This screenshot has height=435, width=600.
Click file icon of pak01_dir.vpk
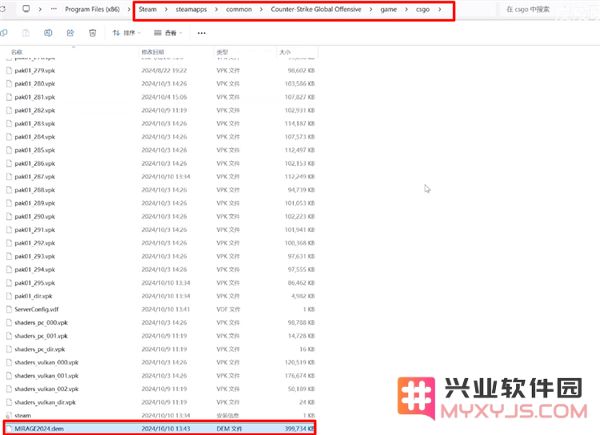[9, 296]
